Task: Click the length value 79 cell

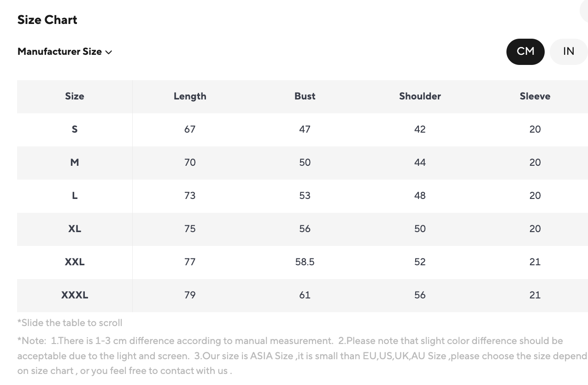Action: tap(190, 295)
